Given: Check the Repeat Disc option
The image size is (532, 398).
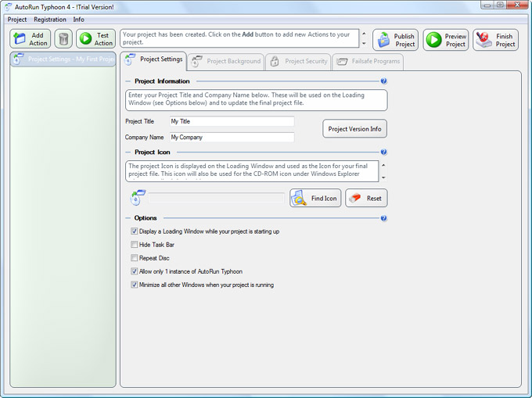Looking at the screenshot, I should coord(135,258).
